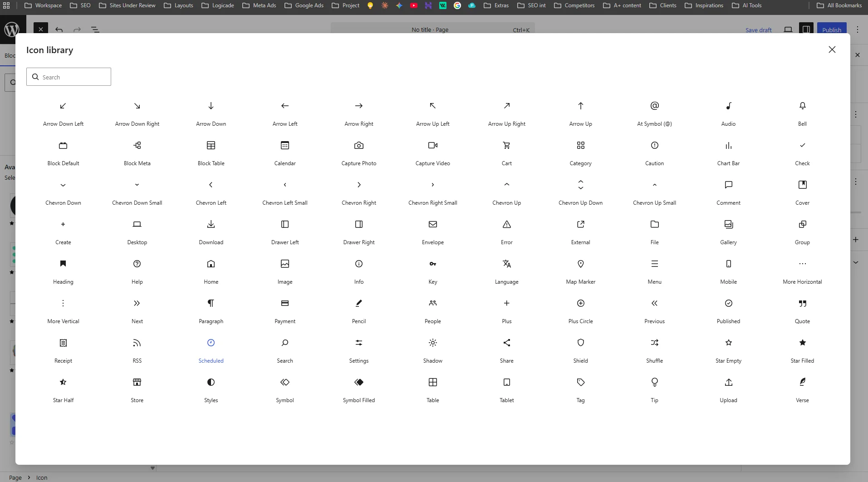Open the All Bookmarks folder
This screenshot has height=482, width=868.
coord(839,5)
